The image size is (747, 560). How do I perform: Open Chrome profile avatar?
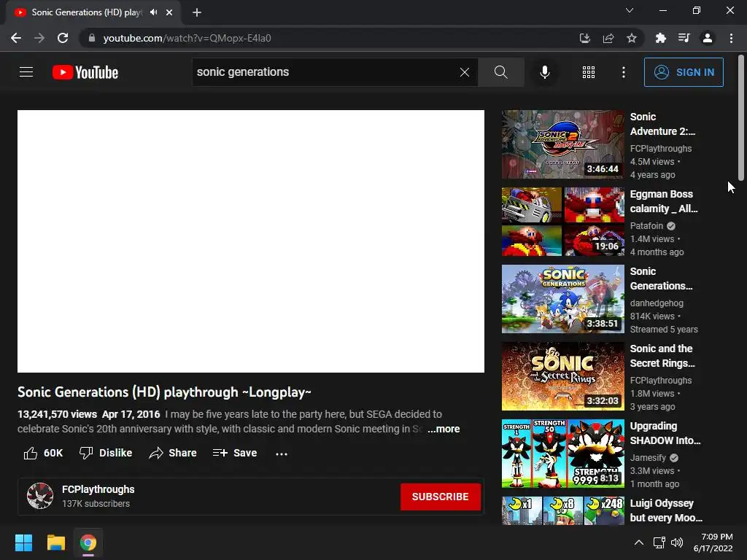pos(708,38)
